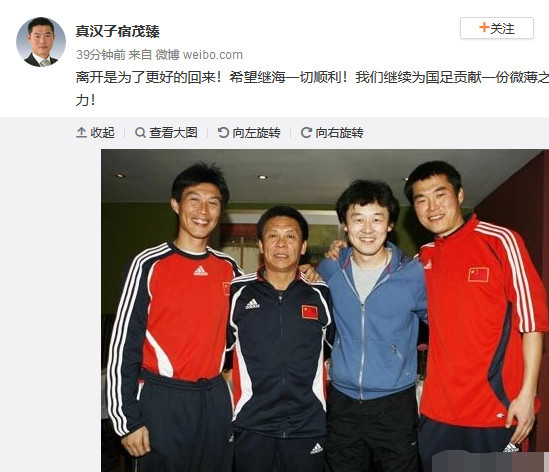Click the flag badge on the navy jacket
Viewport: 549px width, 472px height.
coord(310,312)
